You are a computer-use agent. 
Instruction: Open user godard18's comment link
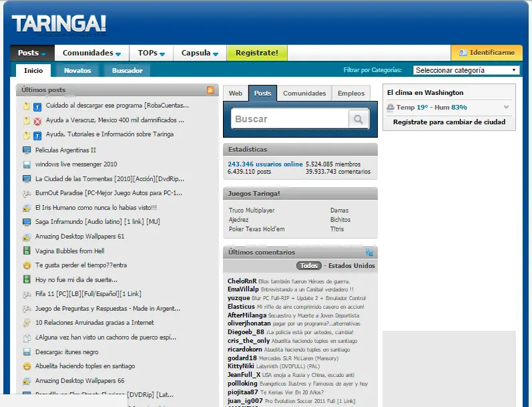click(x=298, y=358)
